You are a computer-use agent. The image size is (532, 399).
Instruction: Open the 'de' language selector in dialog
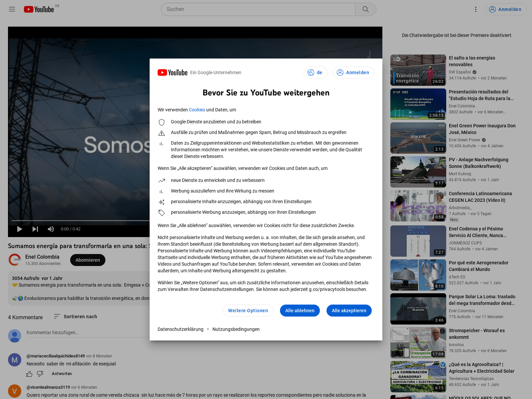[315, 72]
